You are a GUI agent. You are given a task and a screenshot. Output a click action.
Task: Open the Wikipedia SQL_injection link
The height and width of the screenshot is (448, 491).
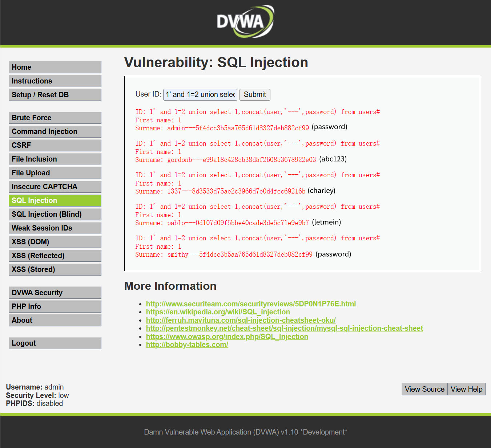tap(218, 312)
